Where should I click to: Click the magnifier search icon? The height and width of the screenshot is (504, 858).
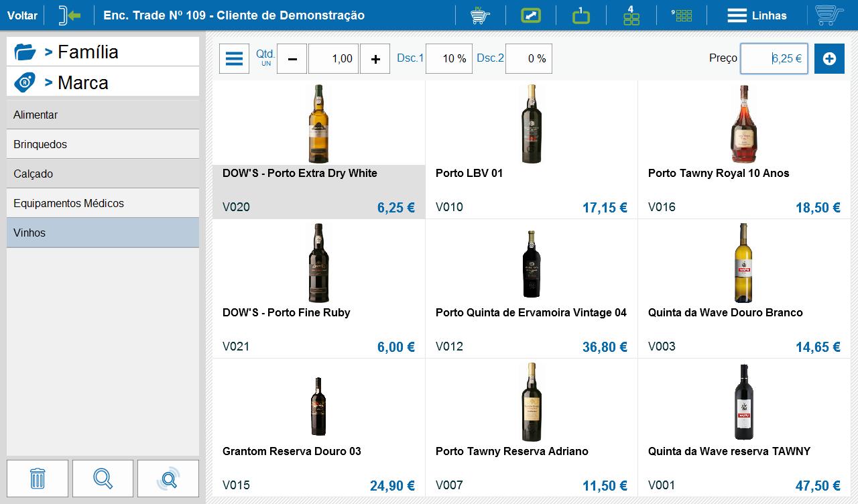pyautogui.click(x=103, y=479)
